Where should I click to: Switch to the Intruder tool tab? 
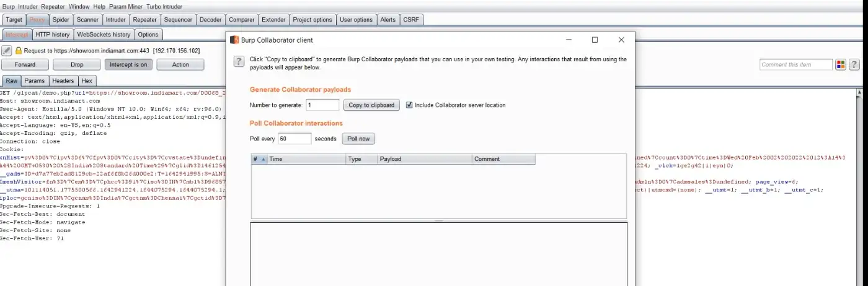(116, 20)
